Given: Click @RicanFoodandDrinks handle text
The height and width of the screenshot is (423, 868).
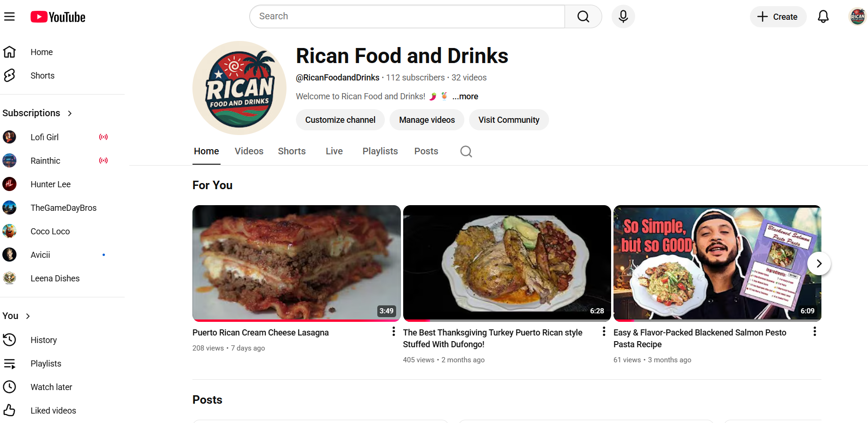Looking at the screenshot, I should click(337, 78).
